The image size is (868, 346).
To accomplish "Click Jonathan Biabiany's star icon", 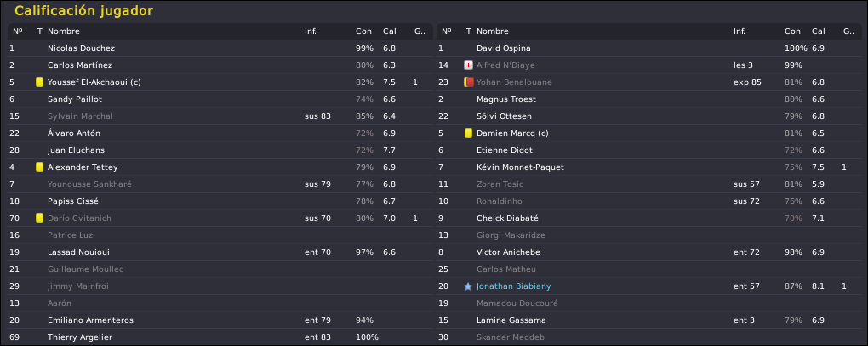I will (468, 286).
